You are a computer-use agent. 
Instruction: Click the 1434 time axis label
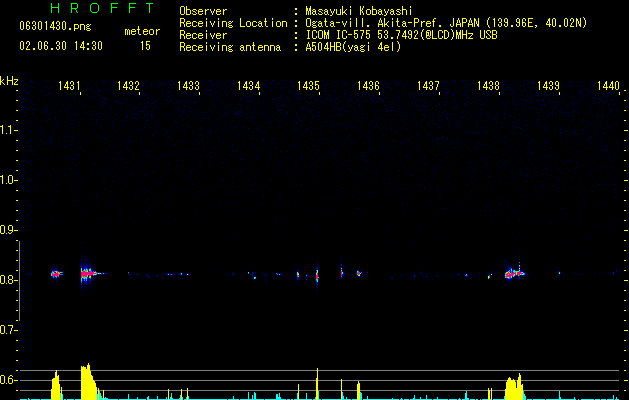248,85
